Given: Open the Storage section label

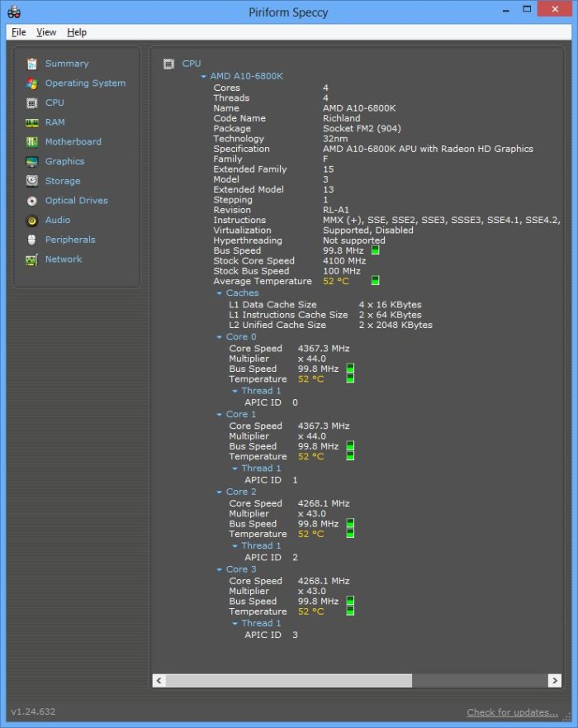Looking at the screenshot, I should [x=63, y=181].
